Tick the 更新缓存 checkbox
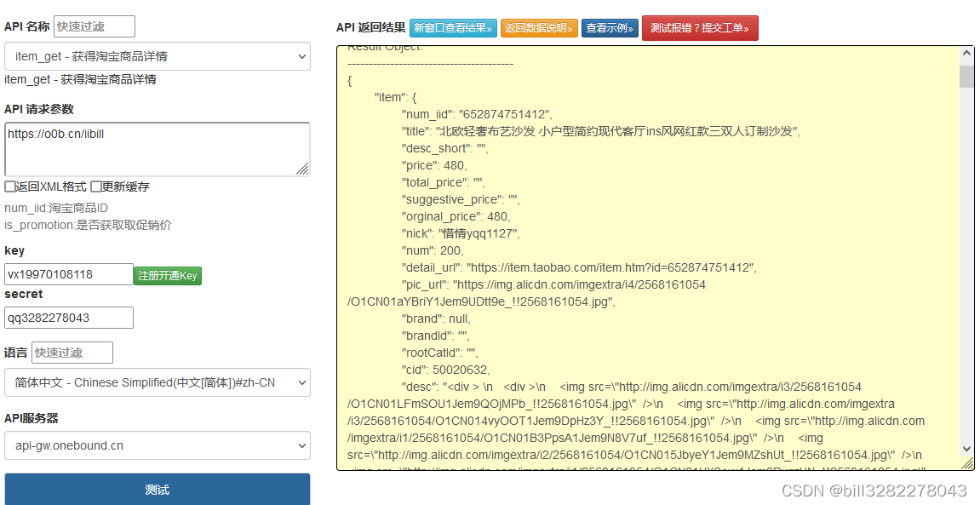 coord(95,187)
